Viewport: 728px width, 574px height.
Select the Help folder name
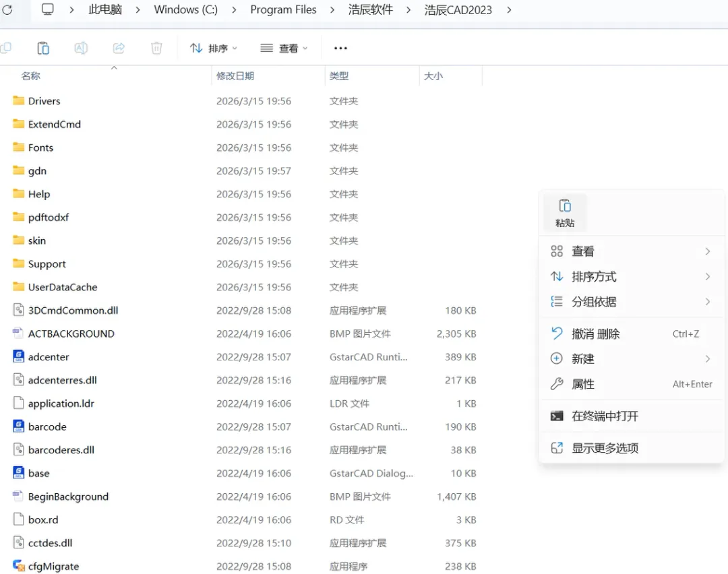[x=39, y=194]
